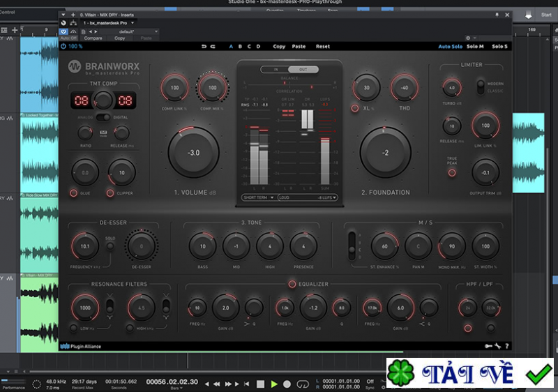The width and height of the screenshot is (558, 392).
Task: Toggle the CLIPPER button
Action: click(110, 193)
